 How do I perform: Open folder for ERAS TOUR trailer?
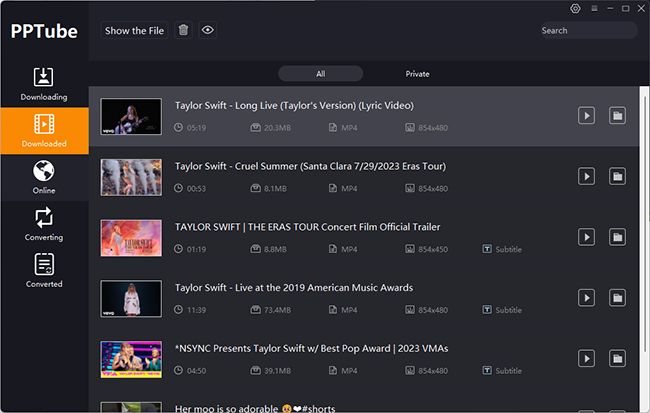tap(617, 237)
